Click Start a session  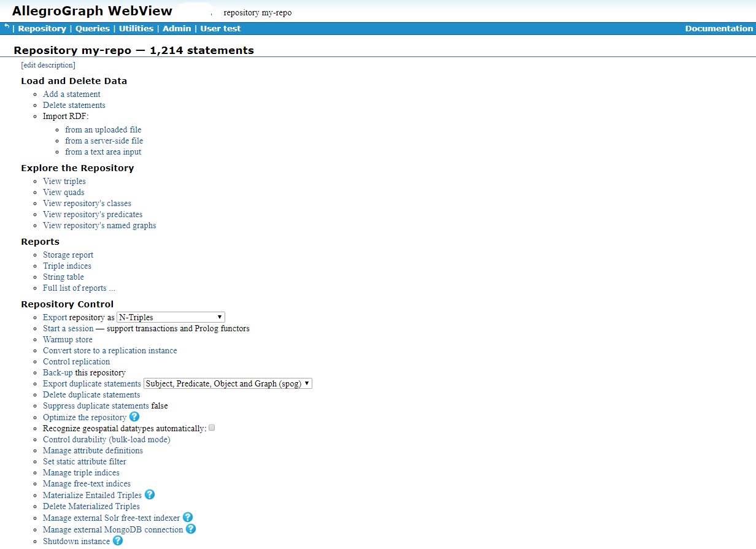[67, 328]
